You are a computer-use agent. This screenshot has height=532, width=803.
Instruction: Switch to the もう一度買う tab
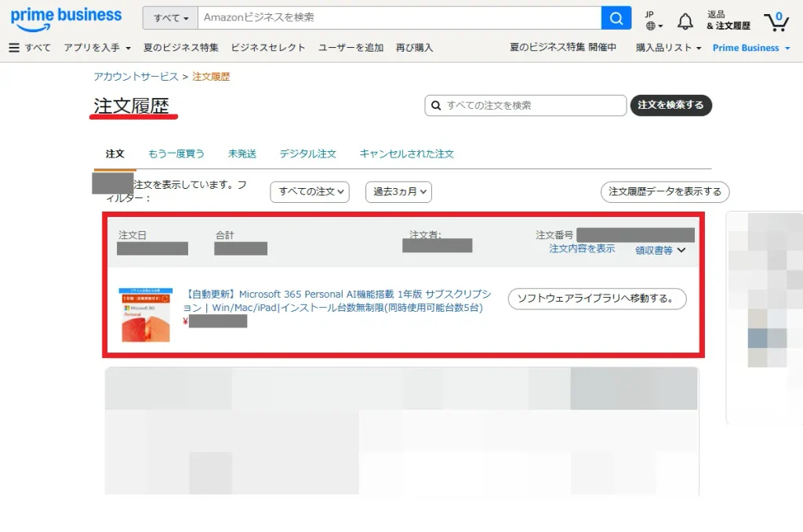point(176,154)
